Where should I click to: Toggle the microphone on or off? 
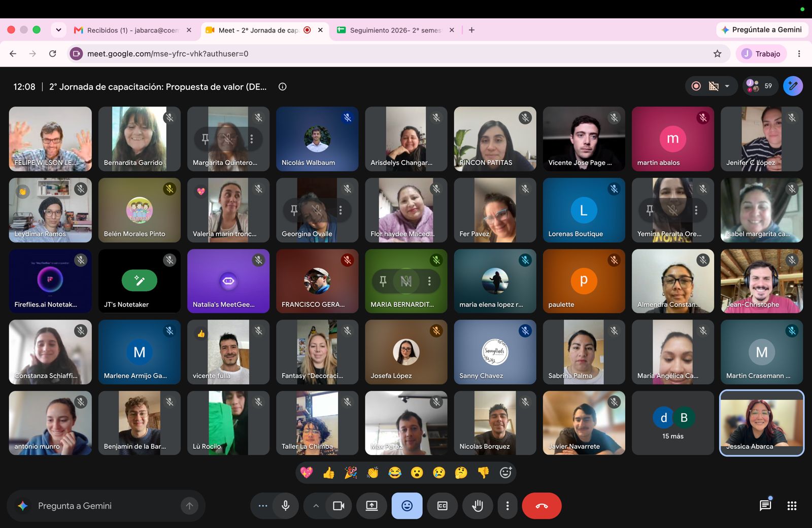[286, 506]
